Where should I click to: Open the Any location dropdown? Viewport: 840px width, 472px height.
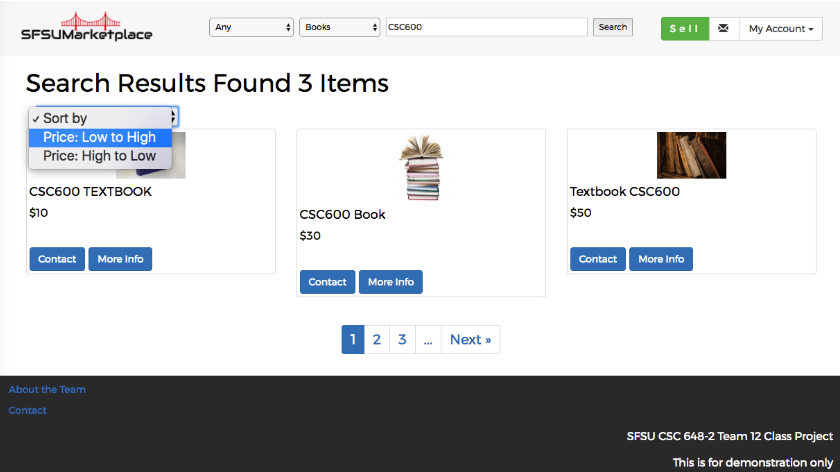[x=251, y=27]
